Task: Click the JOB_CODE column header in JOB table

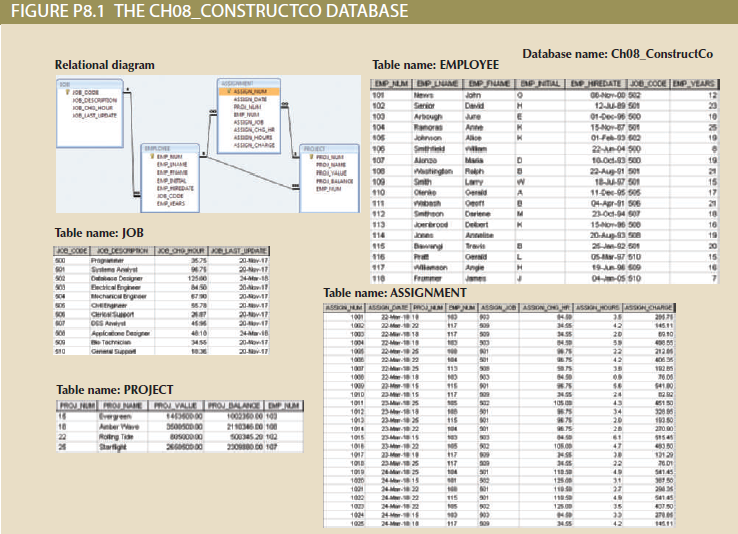Action: click(72, 251)
